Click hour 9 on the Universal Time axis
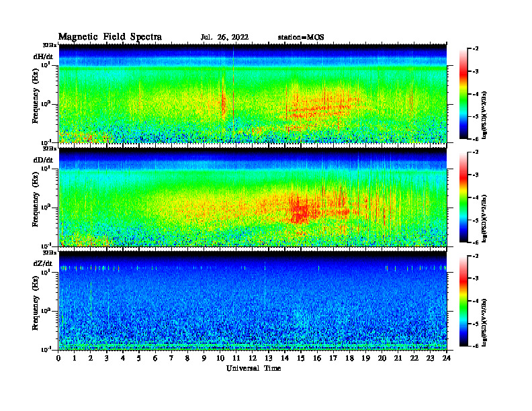The height and width of the screenshot is (411, 532). [x=204, y=358]
